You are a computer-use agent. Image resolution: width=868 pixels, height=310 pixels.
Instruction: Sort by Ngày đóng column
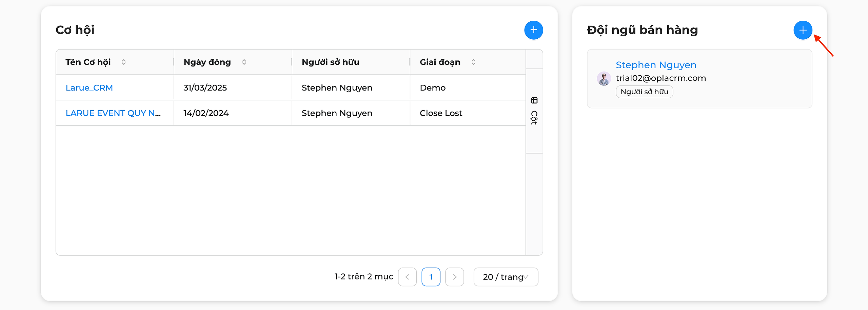tap(244, 62)
